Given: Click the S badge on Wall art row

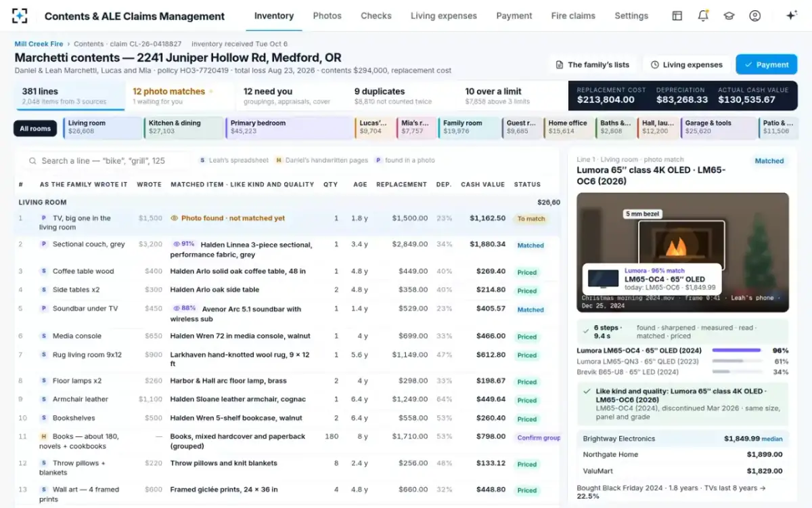Looking at the screenshot, I should (43, 489).
